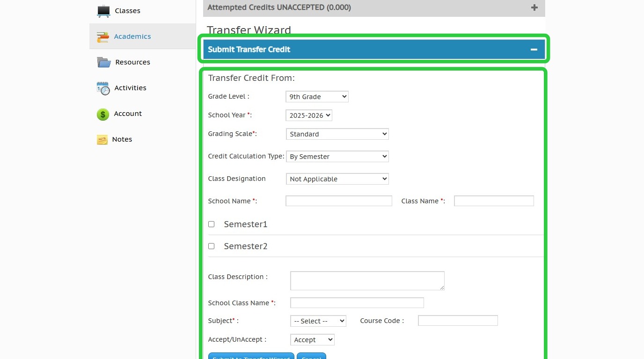Focus the School Class Name field
This screenshot has height=359, width=644.
(357, 303)
